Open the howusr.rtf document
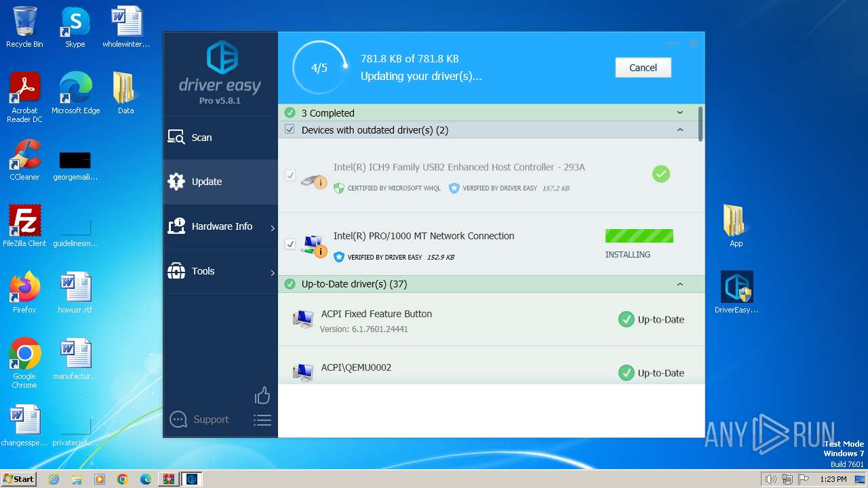The image size is (868, 488). [75, 293]
